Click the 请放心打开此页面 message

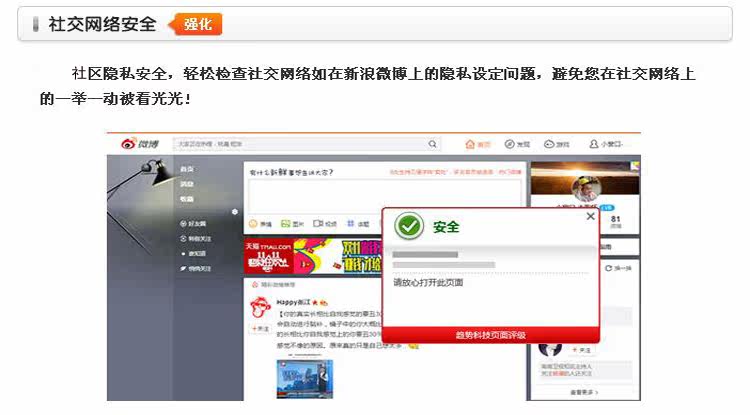coord(428,283)
